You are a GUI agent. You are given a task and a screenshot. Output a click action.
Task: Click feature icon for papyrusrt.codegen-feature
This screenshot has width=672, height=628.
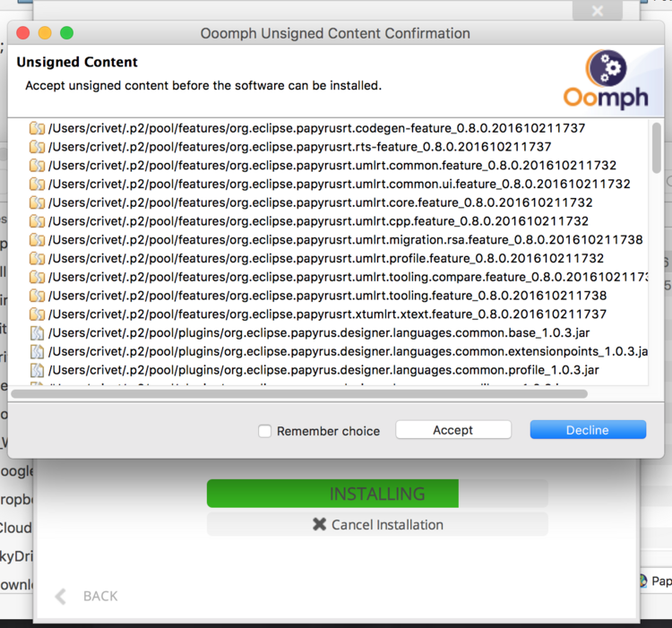click(x=38, y=128)
